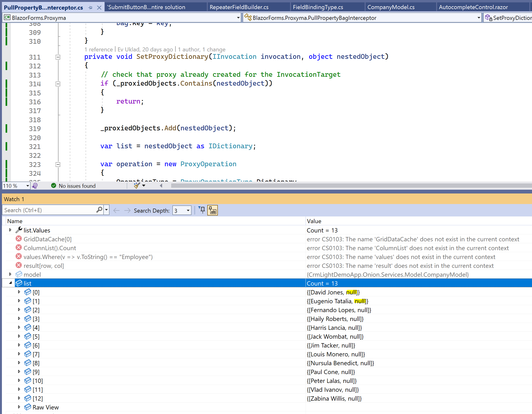The height and width of the screenshot is (414, 532).
Task: Click the C# project icon for BlazorForms.Proxyma
Action: click(x=7, y=17)
